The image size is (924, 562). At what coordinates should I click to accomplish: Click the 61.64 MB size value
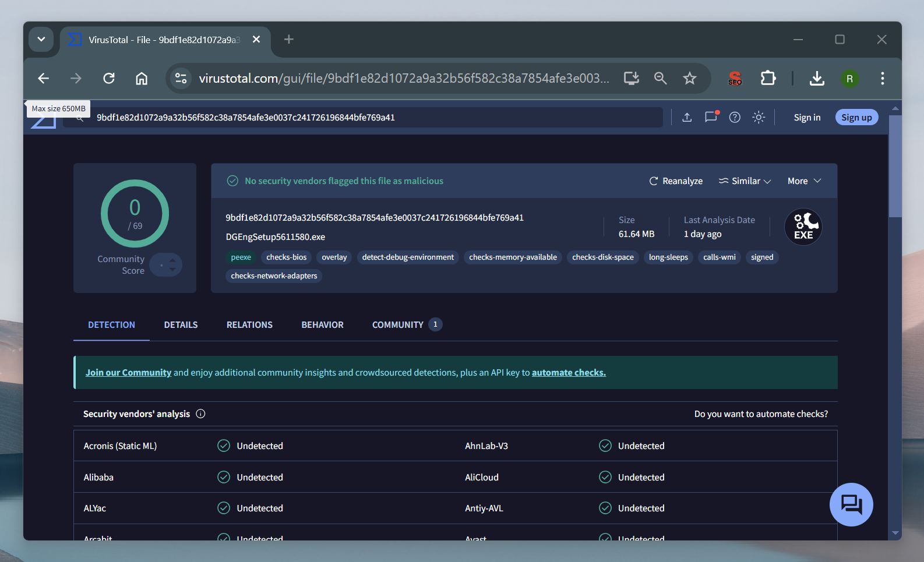636,234
